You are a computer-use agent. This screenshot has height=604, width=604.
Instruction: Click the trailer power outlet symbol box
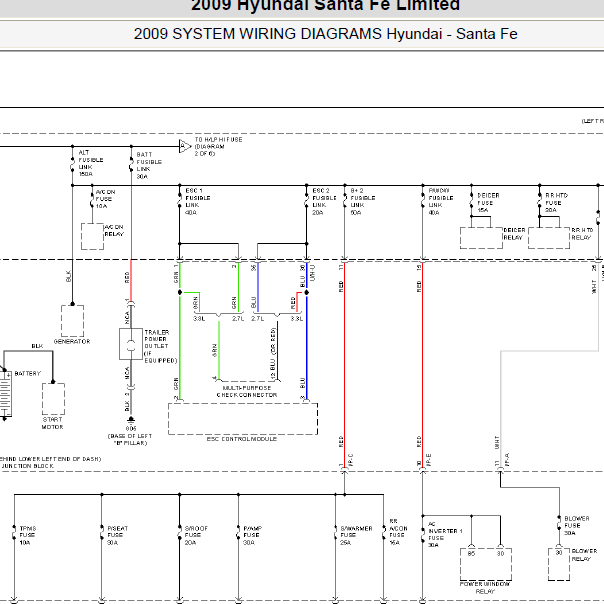(131, 344)
